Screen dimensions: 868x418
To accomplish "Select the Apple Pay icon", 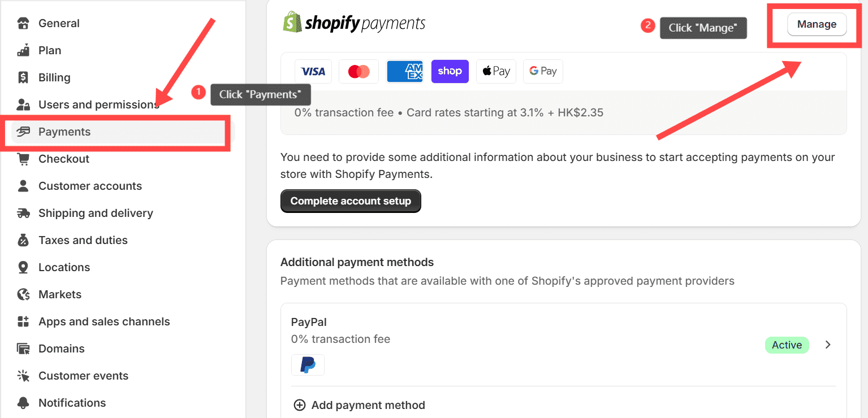I will tap(496, 71).
